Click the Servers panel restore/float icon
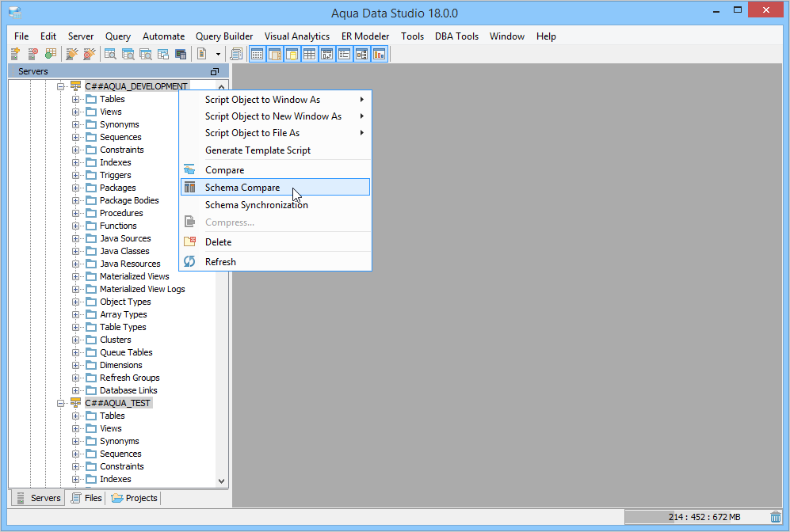The height and width of the screenshot is (532, 790). tap(215, 71)
